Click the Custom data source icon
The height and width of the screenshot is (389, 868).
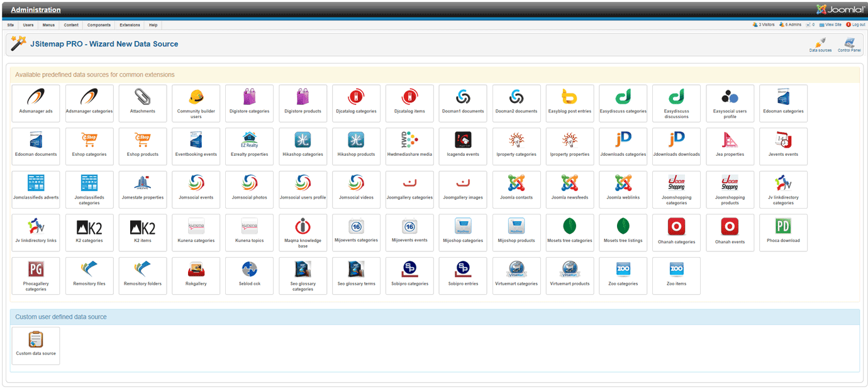coord(36,345)
